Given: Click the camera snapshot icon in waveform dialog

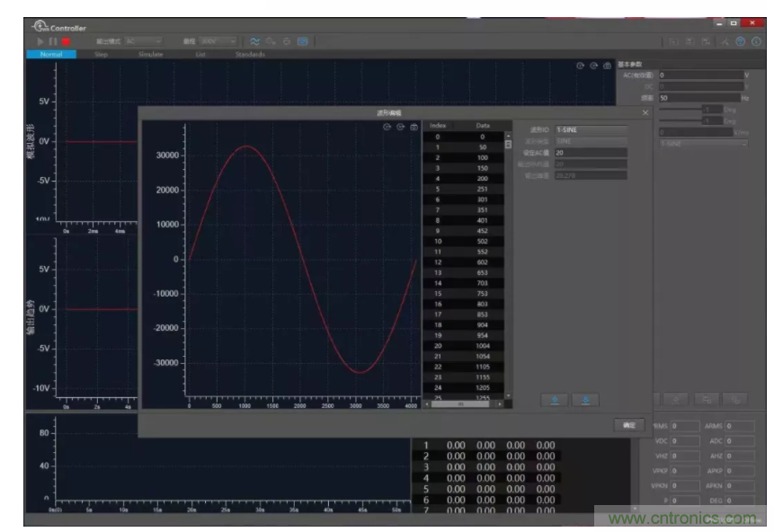Looking at the screenshot, I should pos(414,128).
